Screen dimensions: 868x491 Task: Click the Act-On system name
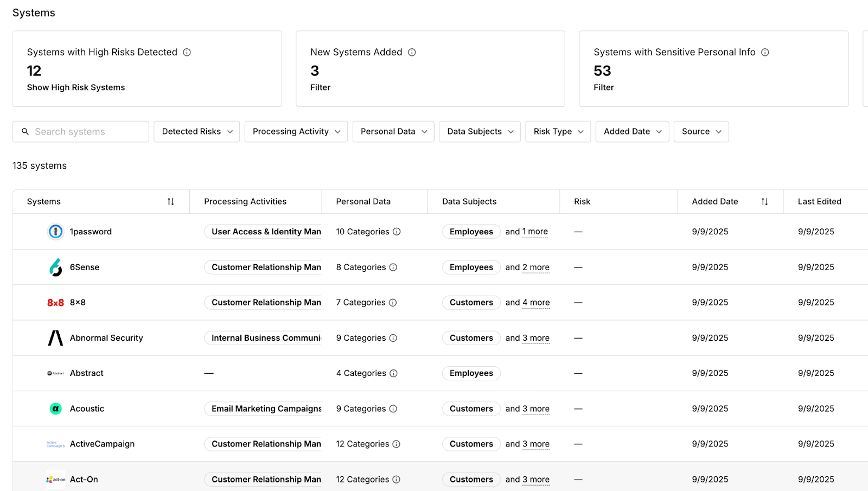[84, 480]
